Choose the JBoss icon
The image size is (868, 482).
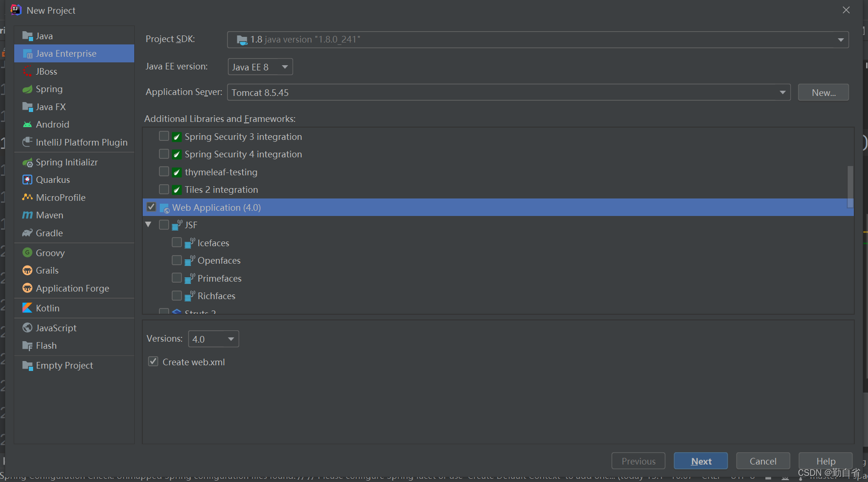click(x=27, y=71)
